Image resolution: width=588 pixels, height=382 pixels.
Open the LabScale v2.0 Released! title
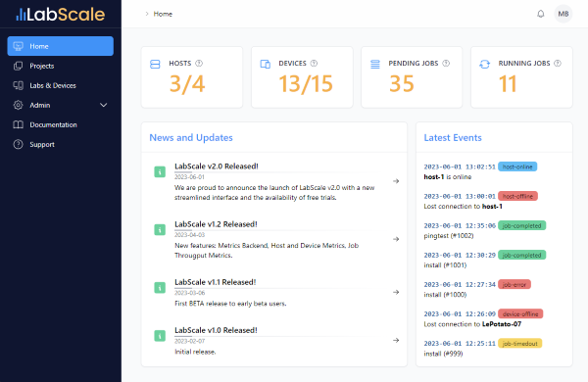click(x=217, y=167)
